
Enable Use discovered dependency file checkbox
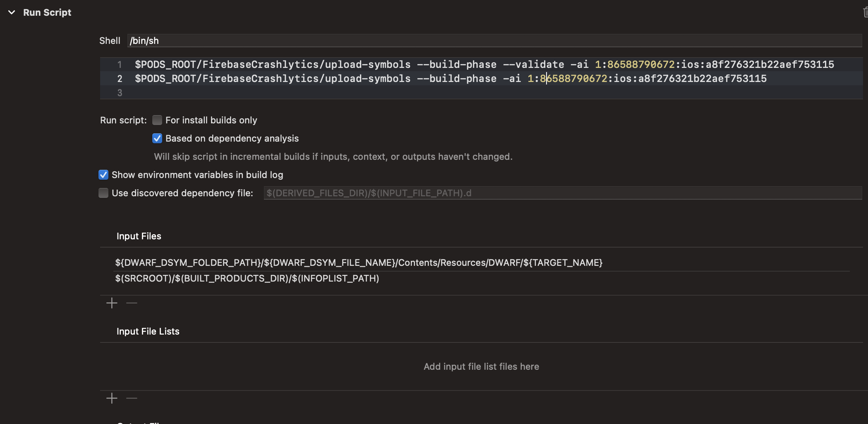point(103,193)
